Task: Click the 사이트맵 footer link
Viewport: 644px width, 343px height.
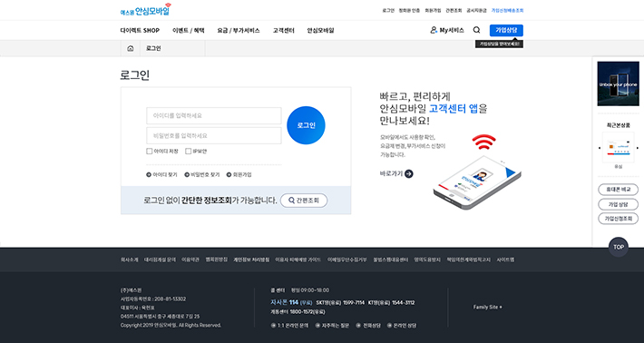Action: (x=505, y=260)
